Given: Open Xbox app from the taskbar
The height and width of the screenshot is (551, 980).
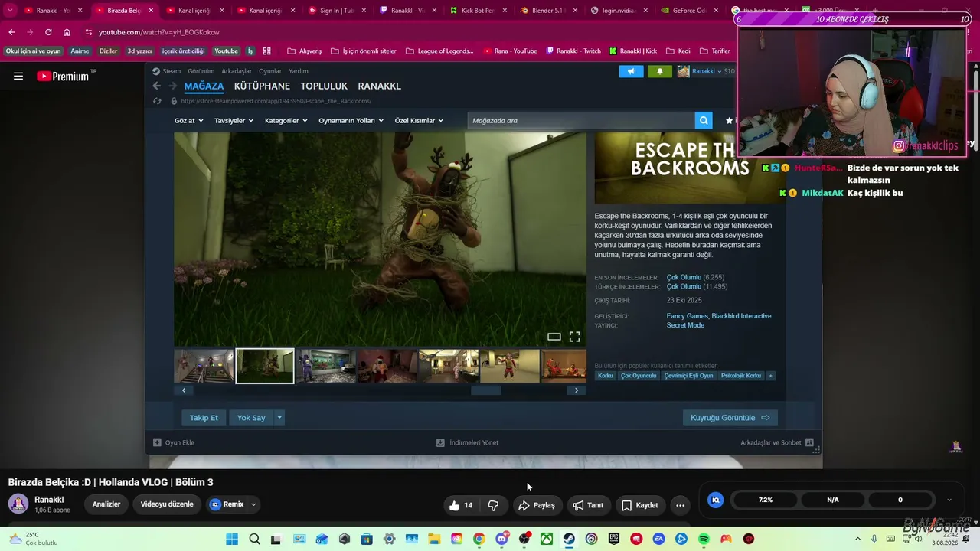Looking at the screenshot, I should [547, 539].
